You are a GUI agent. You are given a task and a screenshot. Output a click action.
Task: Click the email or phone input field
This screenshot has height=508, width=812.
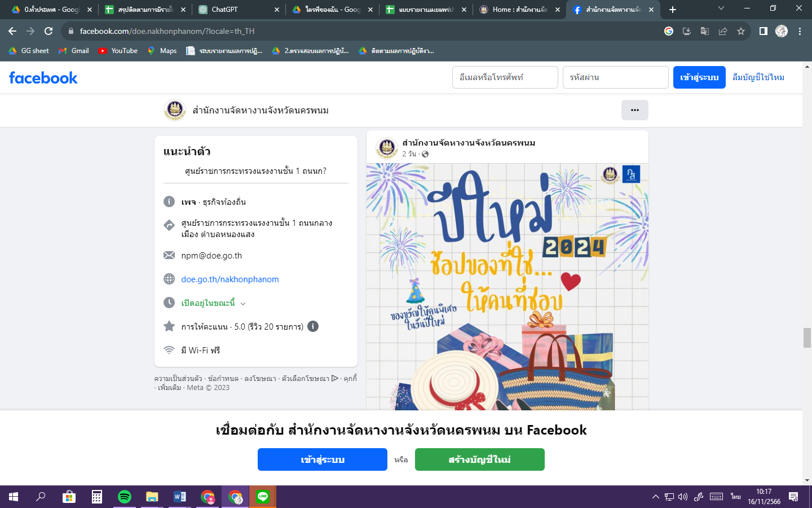505,77
